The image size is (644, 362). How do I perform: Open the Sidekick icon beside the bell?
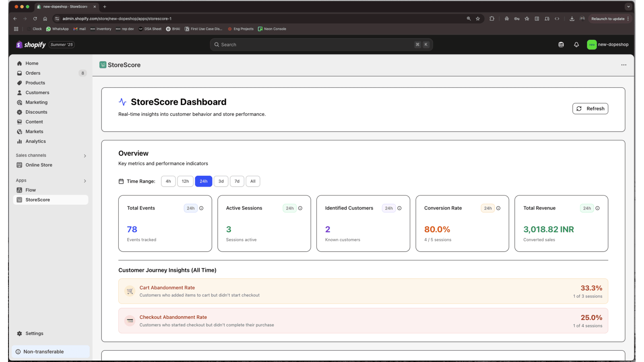tap(561, 45)
